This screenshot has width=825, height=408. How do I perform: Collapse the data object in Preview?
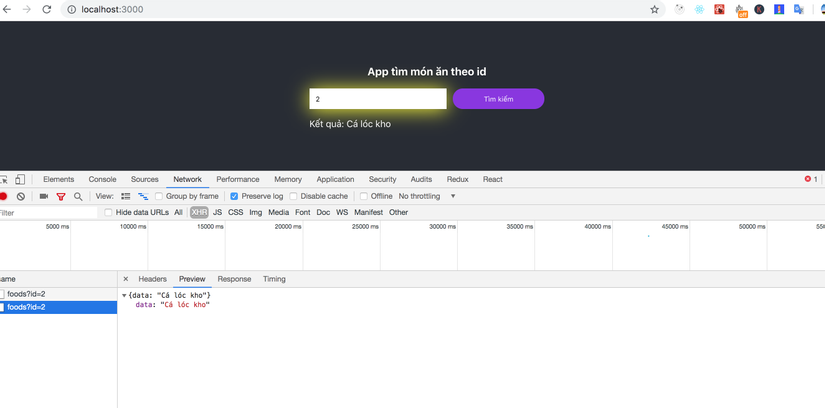124,295
